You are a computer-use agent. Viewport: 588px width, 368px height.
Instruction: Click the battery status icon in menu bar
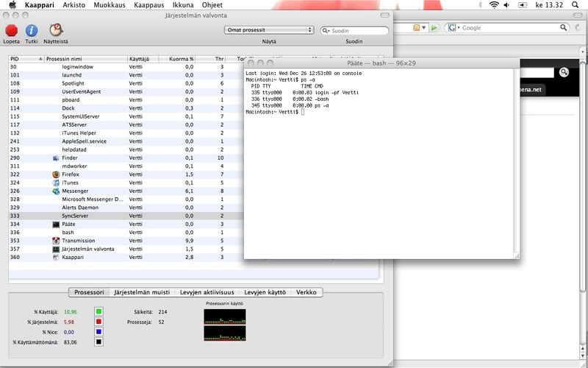coord(523,5)
